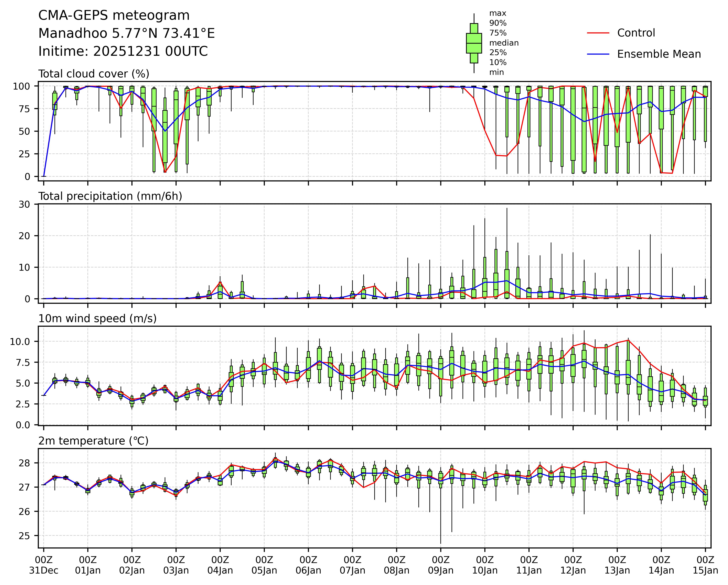Screen dimensions: 728x585
Task: Click the 00Z 31Dec axis label
Action: (43, 565)
